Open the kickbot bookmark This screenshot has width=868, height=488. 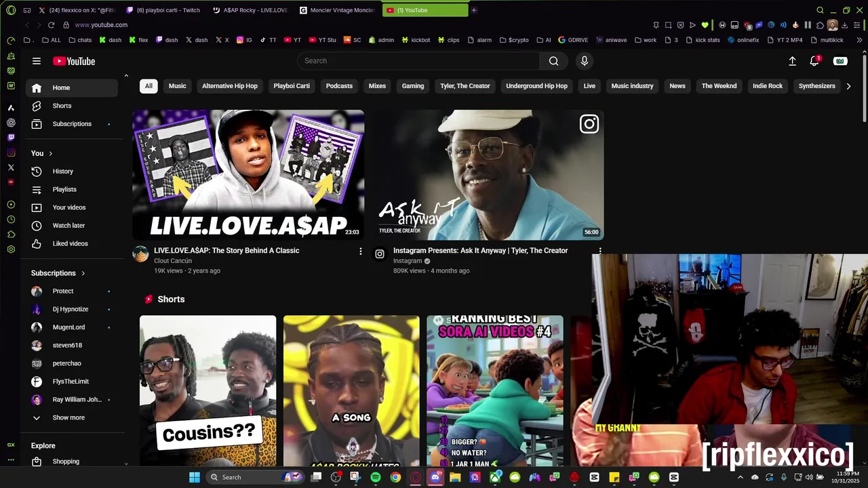tap(416, 40)
